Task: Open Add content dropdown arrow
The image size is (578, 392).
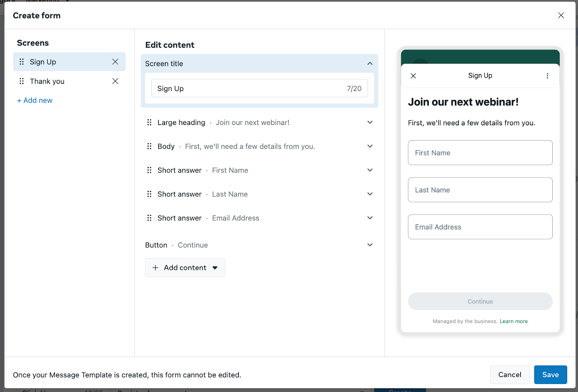Action: coord(215,268)
